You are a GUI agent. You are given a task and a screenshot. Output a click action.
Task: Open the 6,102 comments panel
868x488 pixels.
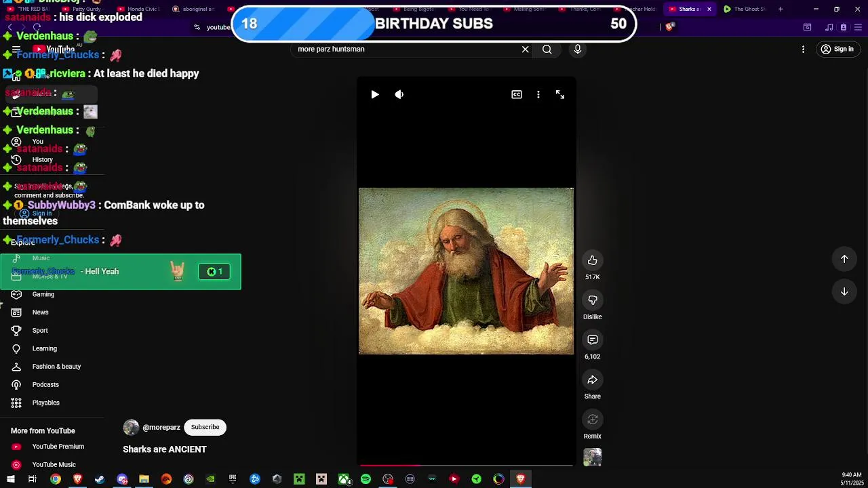coord(593,340)
